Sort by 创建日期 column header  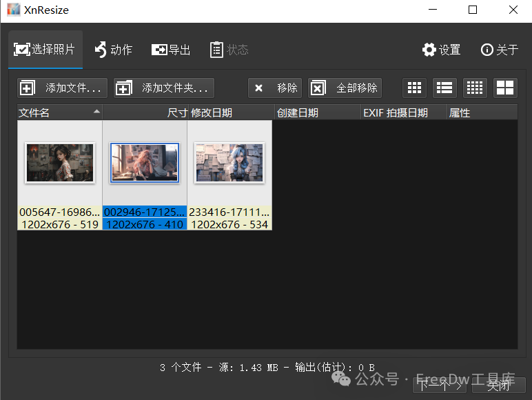click(318, 112)
